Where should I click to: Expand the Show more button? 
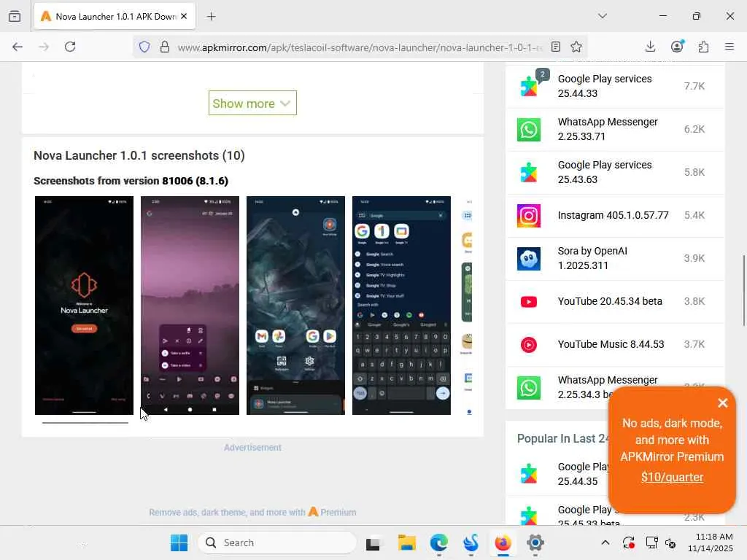[x=252, y=103]
